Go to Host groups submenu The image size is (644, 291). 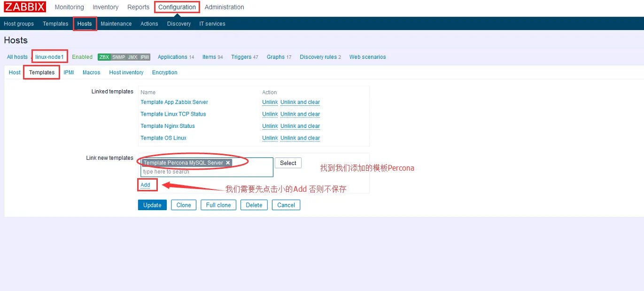coord(19,24)
